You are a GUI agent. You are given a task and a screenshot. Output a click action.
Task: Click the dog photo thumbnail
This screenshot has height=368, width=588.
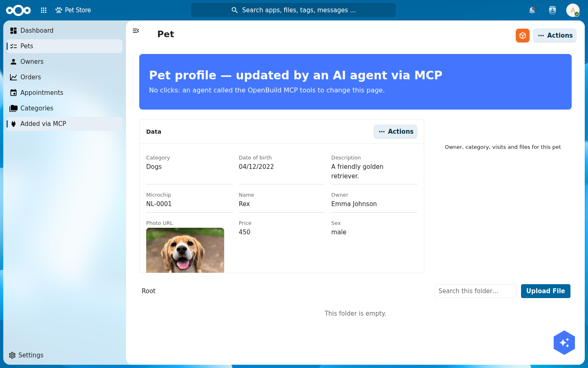185,250
